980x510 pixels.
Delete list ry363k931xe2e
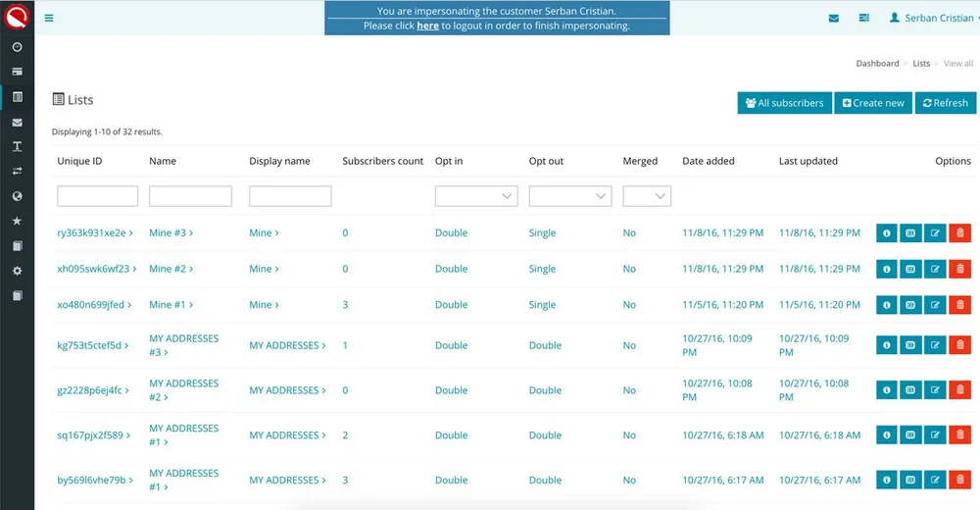point(960,232)
